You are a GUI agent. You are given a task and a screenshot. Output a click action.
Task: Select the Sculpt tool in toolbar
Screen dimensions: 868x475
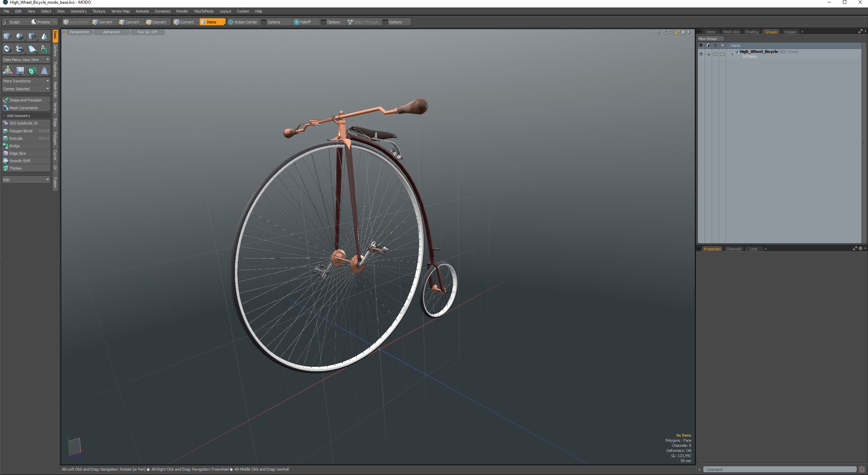coord(12,22)
